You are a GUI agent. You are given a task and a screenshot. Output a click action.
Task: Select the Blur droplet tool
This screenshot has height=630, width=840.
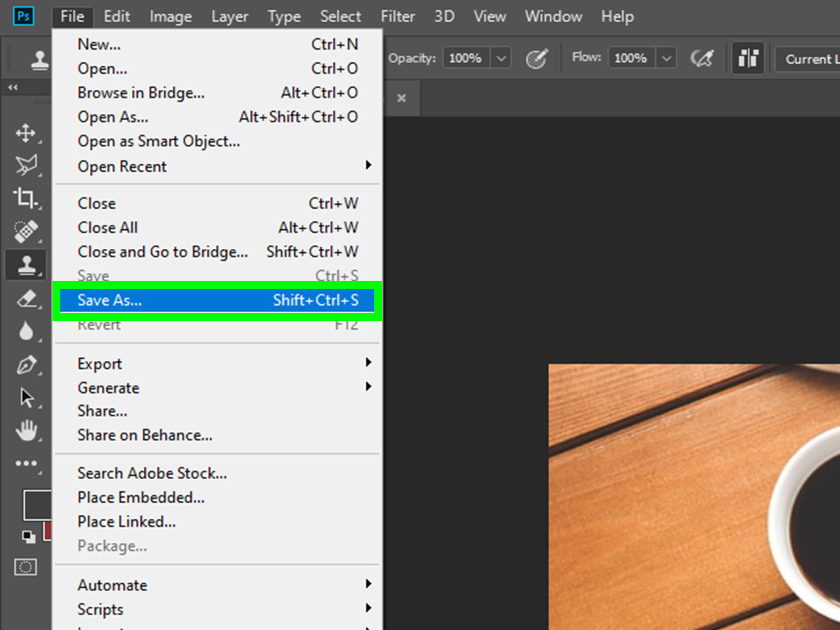point(26,331)
